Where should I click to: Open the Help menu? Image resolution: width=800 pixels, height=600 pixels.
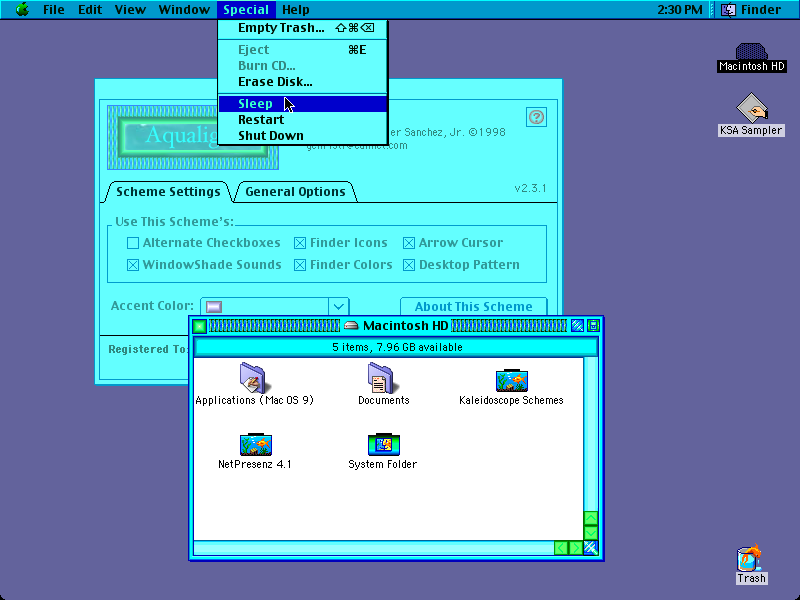[296, 9]
